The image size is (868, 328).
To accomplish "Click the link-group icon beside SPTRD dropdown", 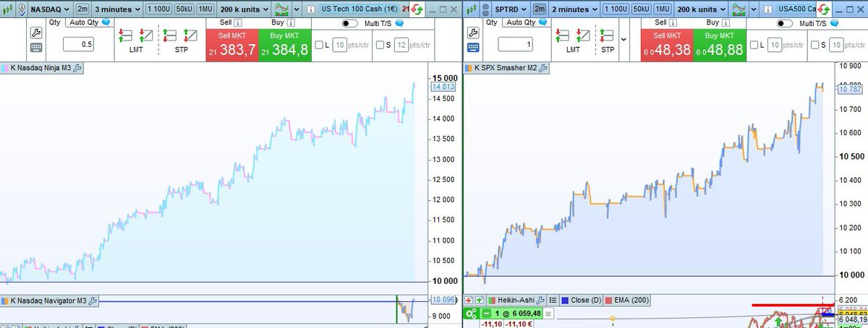I will [485, 9].
